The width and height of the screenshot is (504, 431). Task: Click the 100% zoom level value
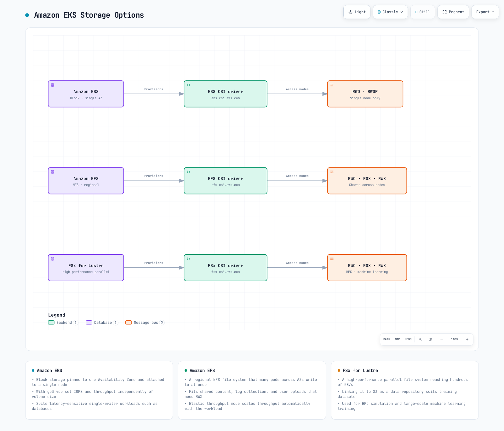pyautogui.click(x=455, y=339)
